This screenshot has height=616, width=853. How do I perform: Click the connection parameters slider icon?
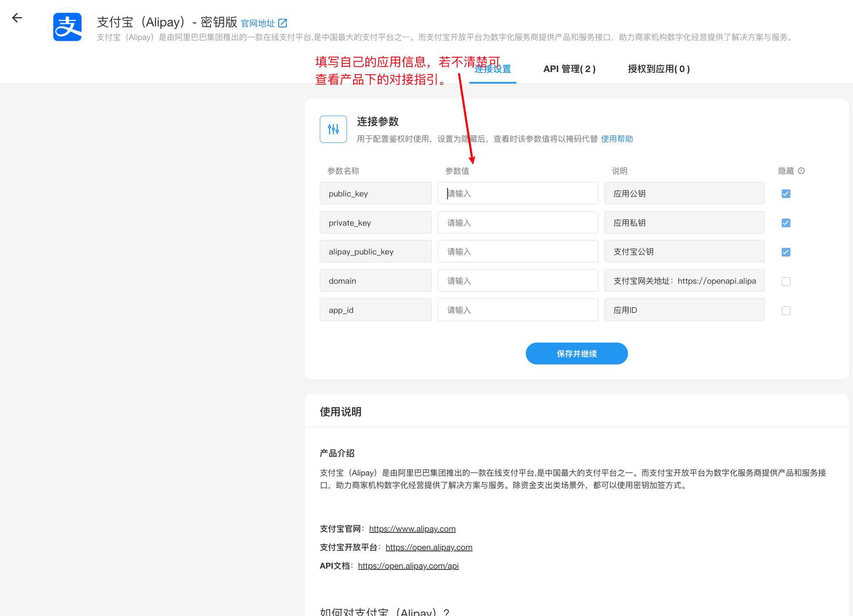[x=333, y=129]
